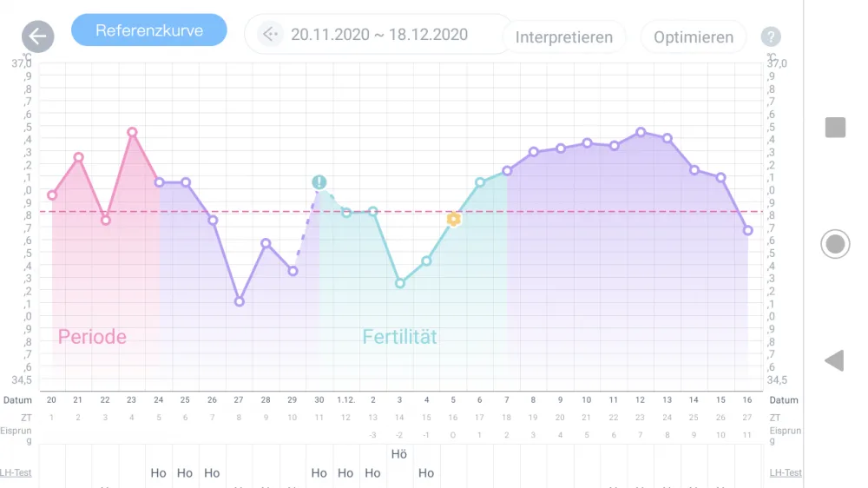Tap the Ho LH result under date 25
This screenshot has width=868, height=488.
tap(185, 473)
